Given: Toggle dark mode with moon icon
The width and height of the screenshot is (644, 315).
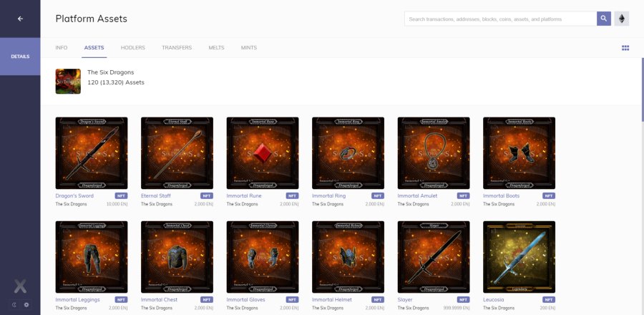Looking at the screenshot, I should [14, 304].
